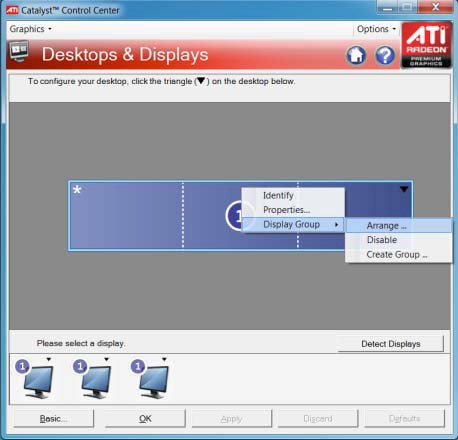This screenshot has width=458, height=440.
Task: Choose Identify from context menu
Action: [x=293, y=195]
